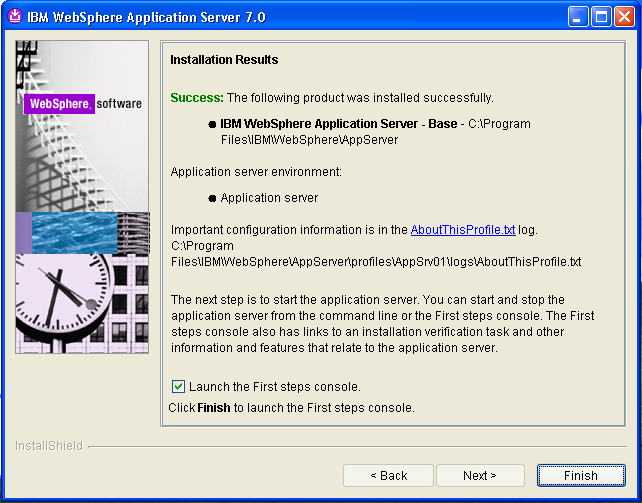The image size is (642, 503).
Task: Click the Application server environment: label
Action: coord(256,172)
